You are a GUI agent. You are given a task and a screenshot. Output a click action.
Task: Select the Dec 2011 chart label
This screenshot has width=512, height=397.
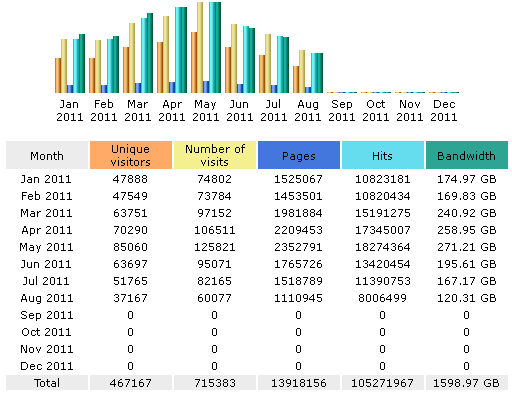coord(444,111)
